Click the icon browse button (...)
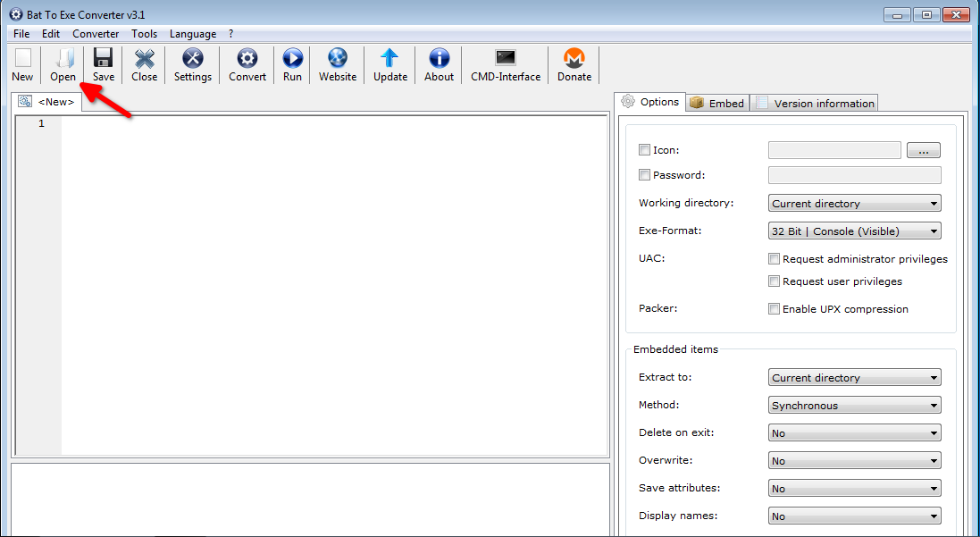 click(x=923, y=150)
